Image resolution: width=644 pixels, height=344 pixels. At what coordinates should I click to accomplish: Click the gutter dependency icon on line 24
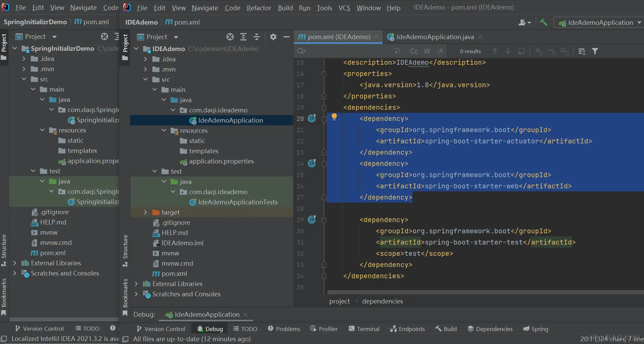312,163
